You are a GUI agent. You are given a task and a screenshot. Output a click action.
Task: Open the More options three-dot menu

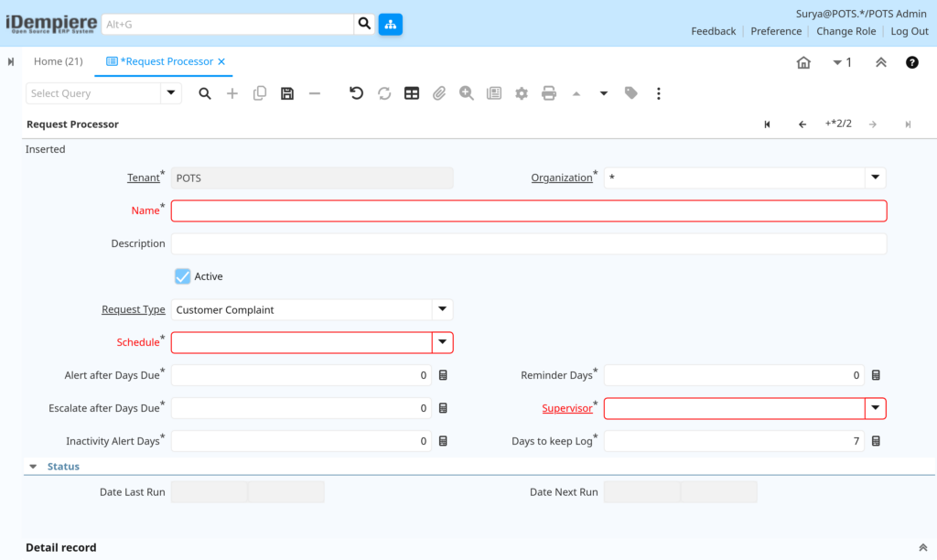(659, 93)
